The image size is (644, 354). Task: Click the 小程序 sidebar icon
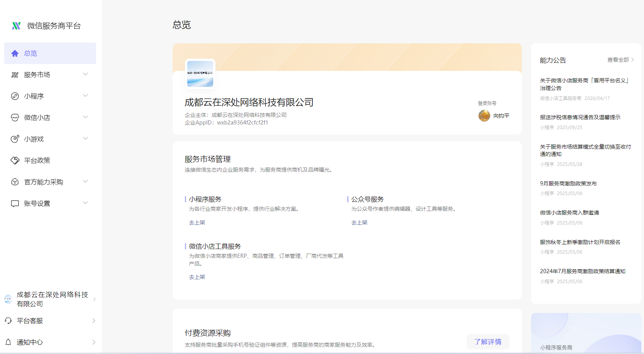(x=15, y=96)
